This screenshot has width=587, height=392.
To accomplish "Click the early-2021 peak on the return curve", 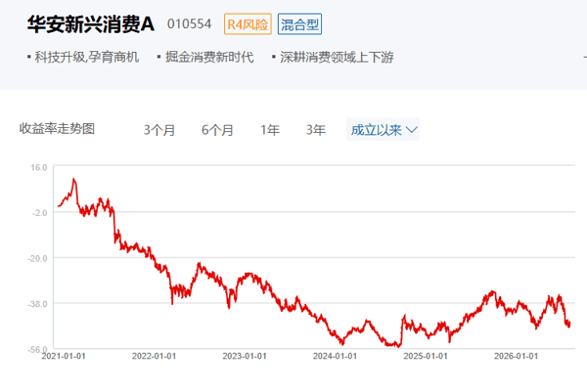I will point(73,180).
